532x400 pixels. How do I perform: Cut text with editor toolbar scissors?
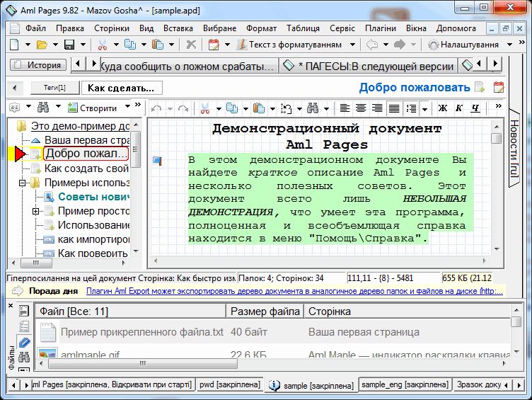click(204, 108)
